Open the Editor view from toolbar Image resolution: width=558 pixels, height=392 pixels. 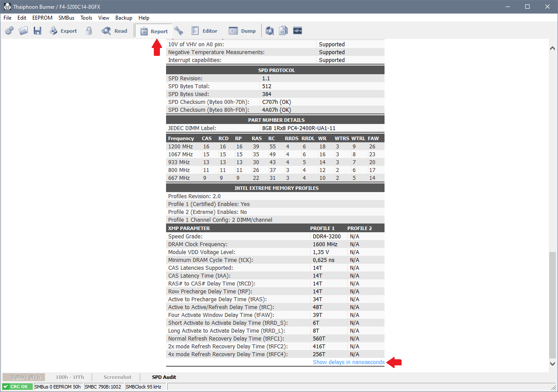point(204,31)
